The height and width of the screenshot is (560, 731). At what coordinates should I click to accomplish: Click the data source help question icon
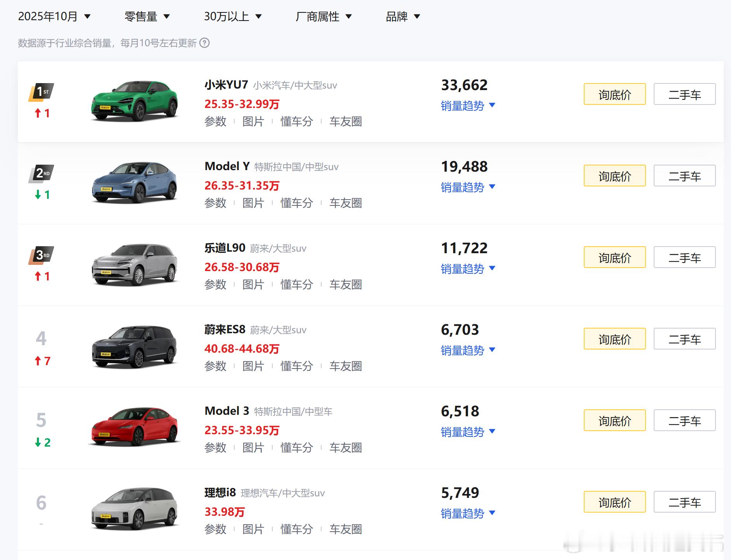click(204, 43)
